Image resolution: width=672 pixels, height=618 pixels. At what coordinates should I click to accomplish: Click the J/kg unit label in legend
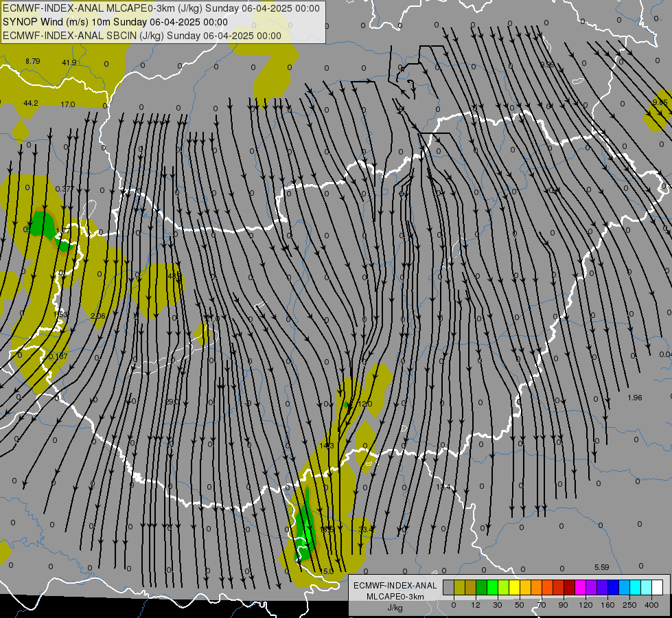(x=395, y=608)
